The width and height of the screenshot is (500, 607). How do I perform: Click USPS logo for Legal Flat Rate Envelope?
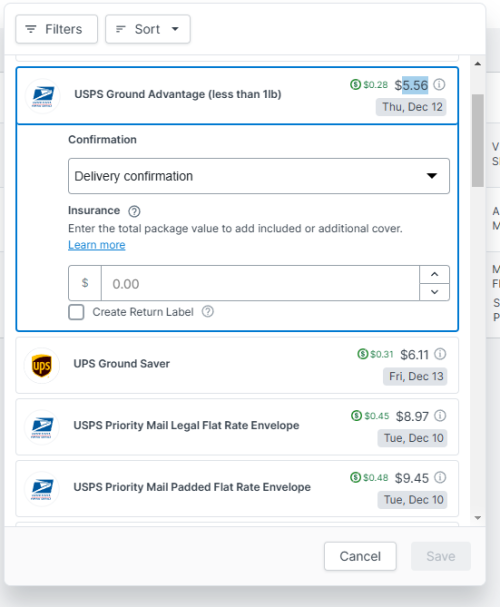point(42,427)
